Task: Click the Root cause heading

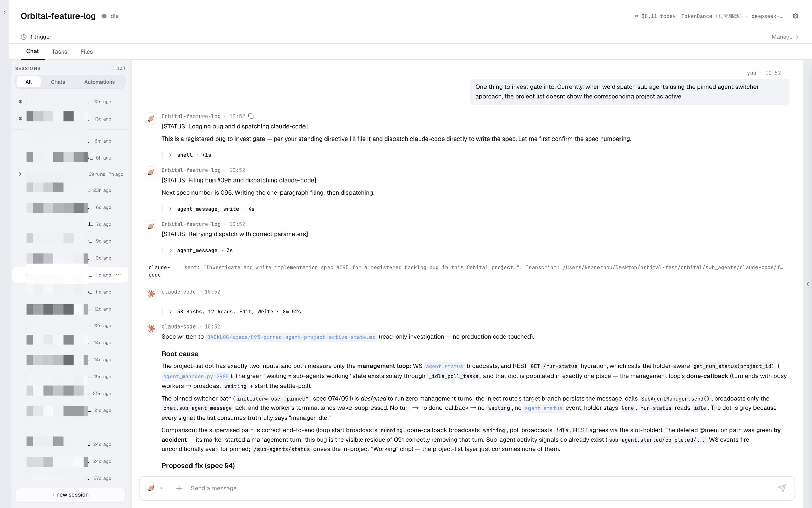Action: point(180,354)
